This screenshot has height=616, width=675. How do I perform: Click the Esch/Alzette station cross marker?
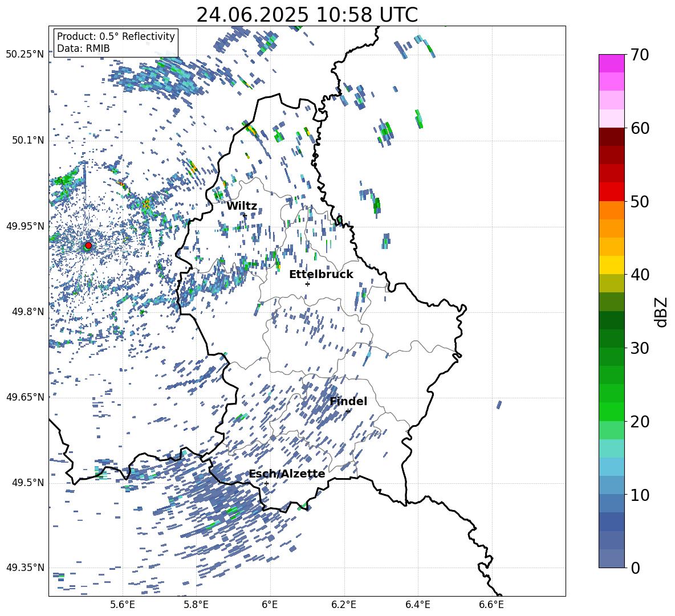(266, 483)
